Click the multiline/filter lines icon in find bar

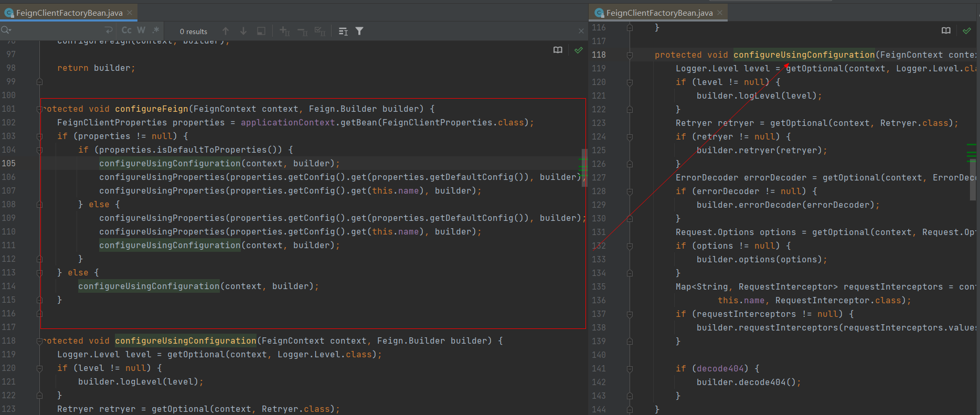point(343,31)
